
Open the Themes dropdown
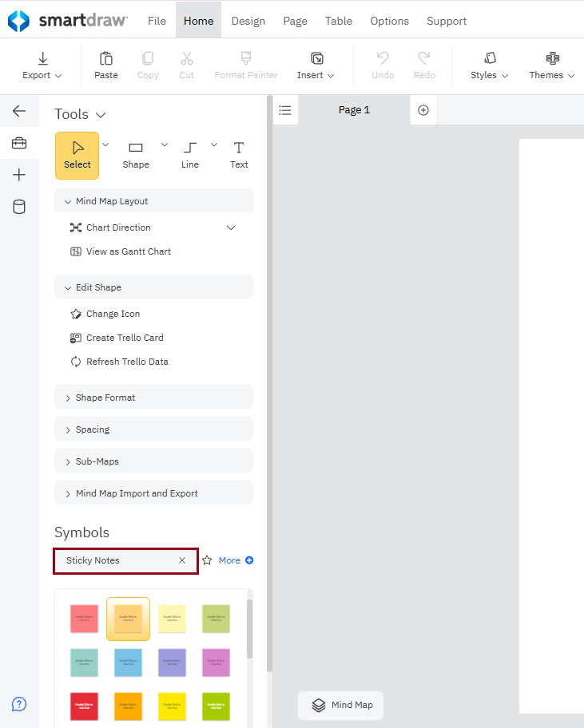551,66
